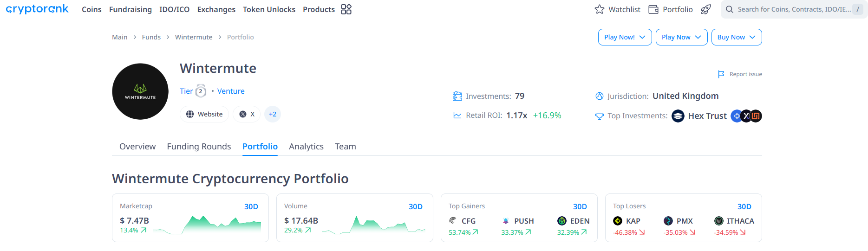Click the Venture fund type link

pyautogui.click(x=231, y=91)
